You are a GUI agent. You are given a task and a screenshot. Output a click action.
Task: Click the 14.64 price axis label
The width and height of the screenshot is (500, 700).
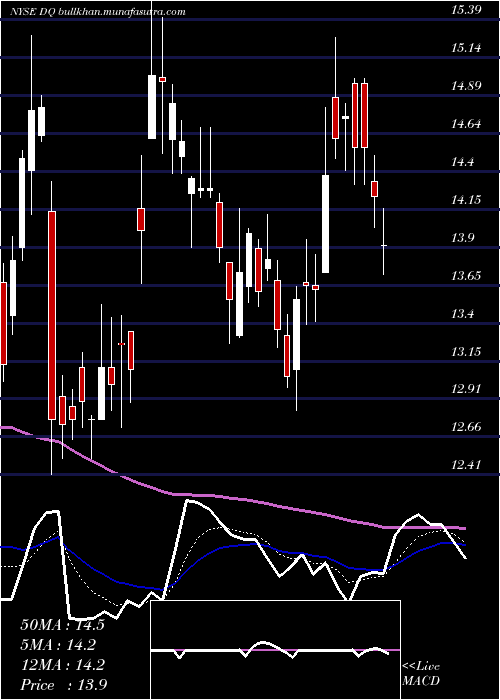[466, 123]
